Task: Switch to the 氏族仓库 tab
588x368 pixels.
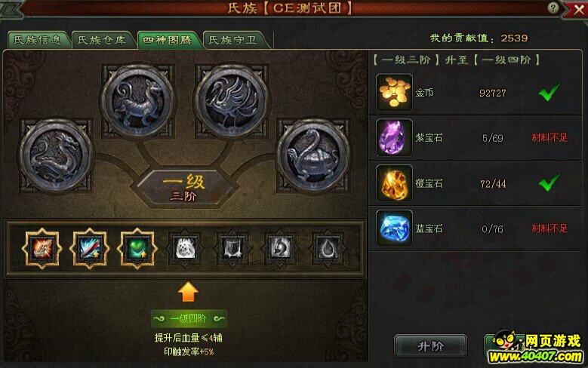Action: point(102,40)
